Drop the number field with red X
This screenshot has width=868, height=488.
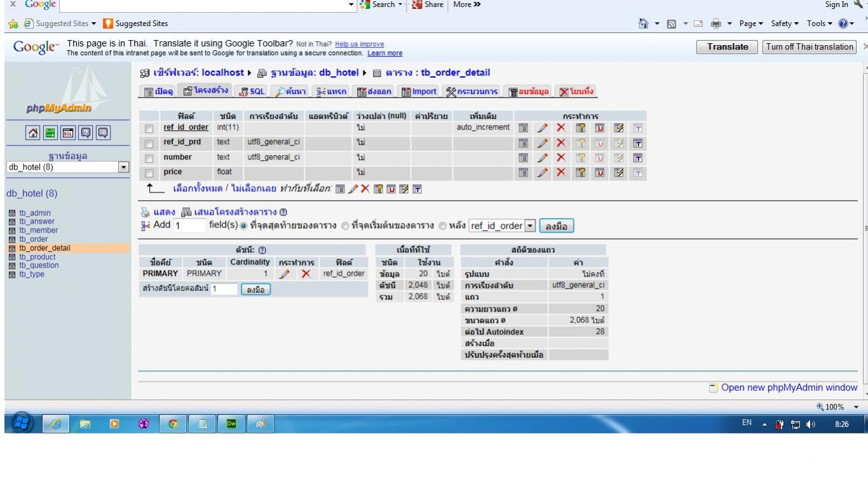point(561,157)
